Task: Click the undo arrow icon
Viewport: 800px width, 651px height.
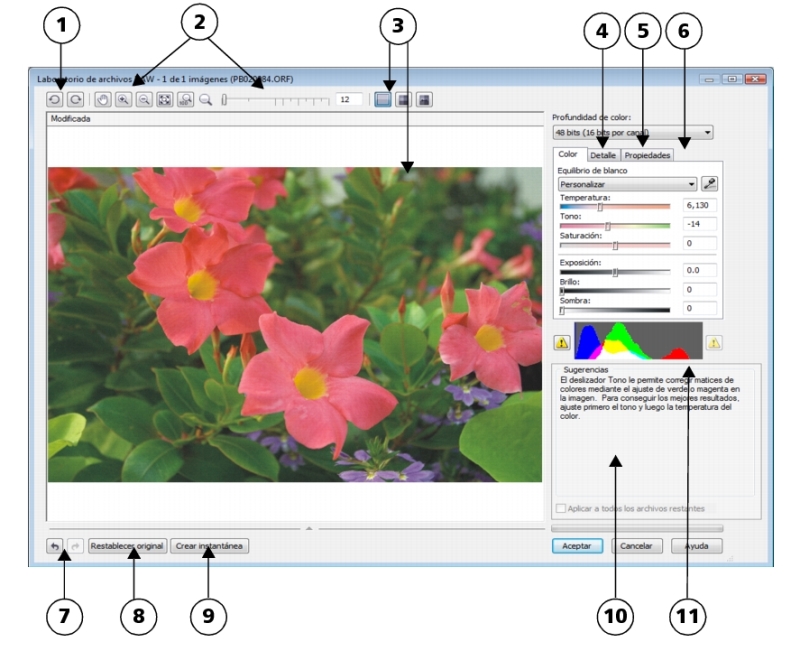Action: (x=54, y=547)
